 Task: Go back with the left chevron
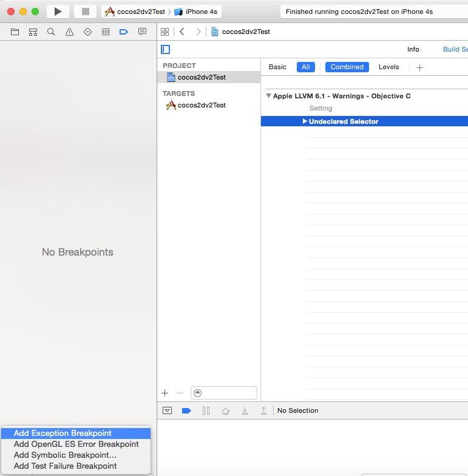coord(182,32)
